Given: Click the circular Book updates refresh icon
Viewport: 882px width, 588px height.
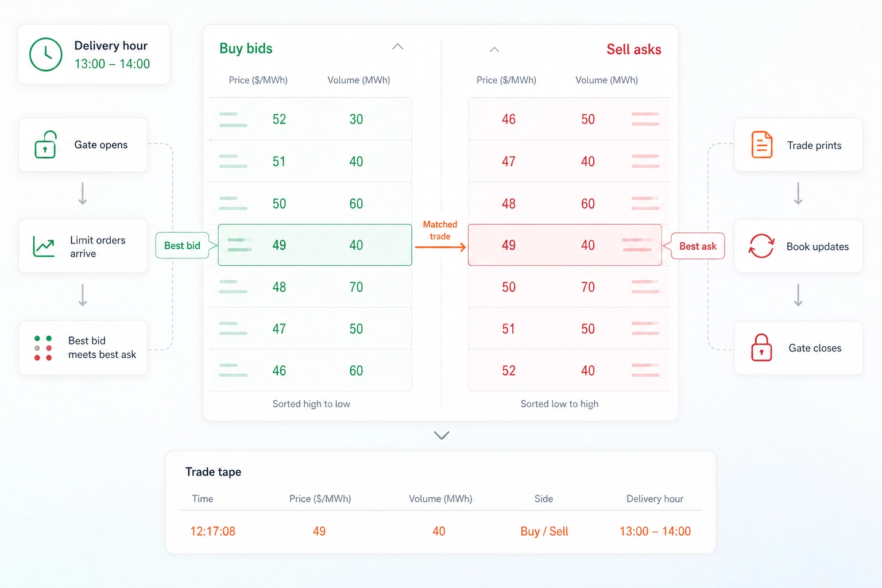Looking at the screenshot, I should pos(761,246).
